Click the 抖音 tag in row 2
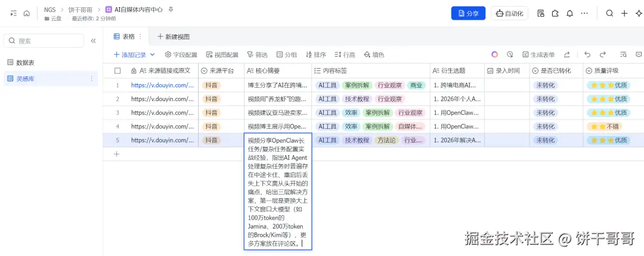The height and width of the screenshot is (256, 644). (212, 99)
